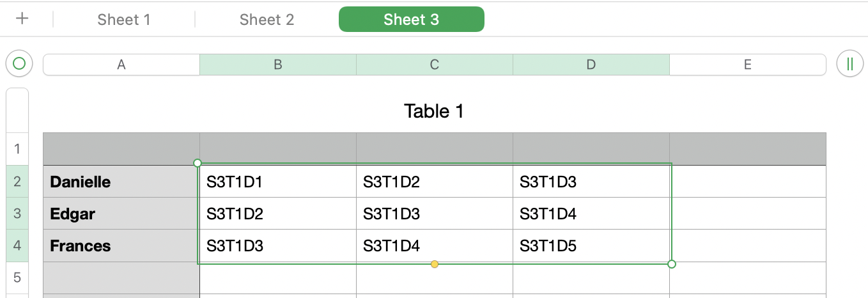Click the Edgar row label cell

[x=121, y=214]
